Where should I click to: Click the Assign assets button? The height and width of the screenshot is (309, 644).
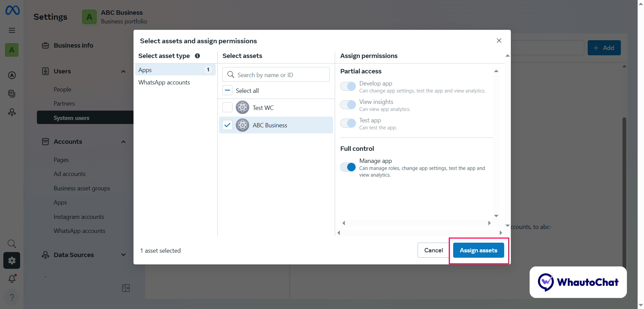coord(478,250)
